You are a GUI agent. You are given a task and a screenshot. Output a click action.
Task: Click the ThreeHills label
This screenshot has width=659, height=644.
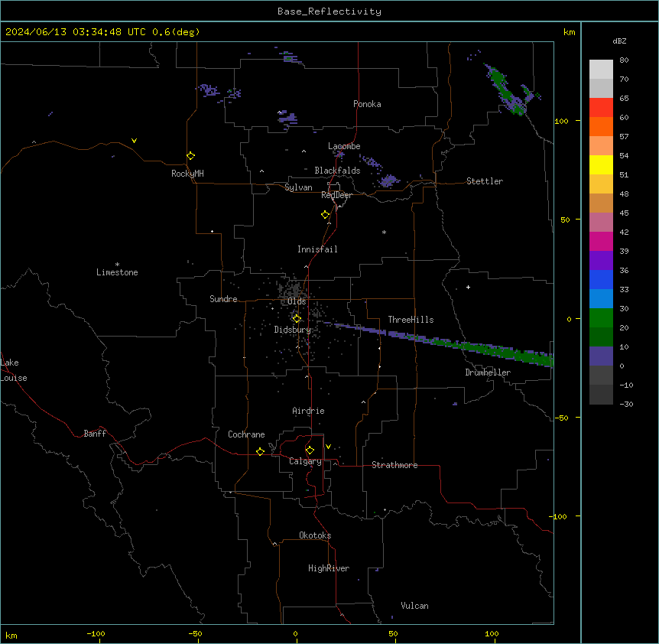click(x=411, y=320)
